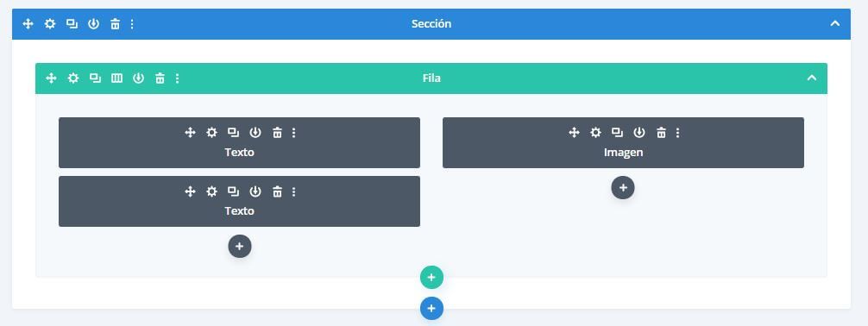Duplicate the Sección using clone icon
Image resolution: width=868 pixels, height=326 pixels.
72,24
